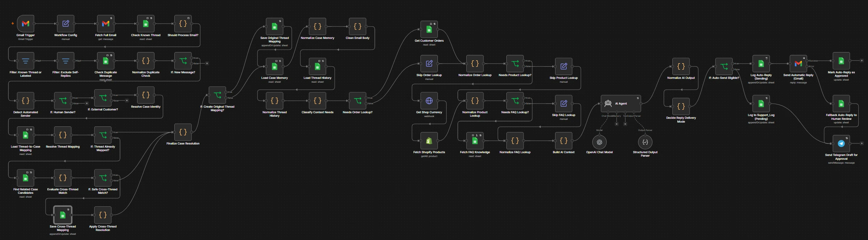Open the Send Automatic Reply (Gmail) node
The height and width of the screenshot is (240, 868).
798,64
